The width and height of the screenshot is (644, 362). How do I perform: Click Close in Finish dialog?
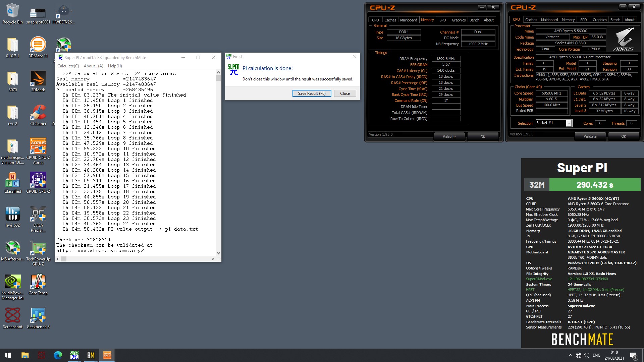pyautogui.click(x=345, y=94)
